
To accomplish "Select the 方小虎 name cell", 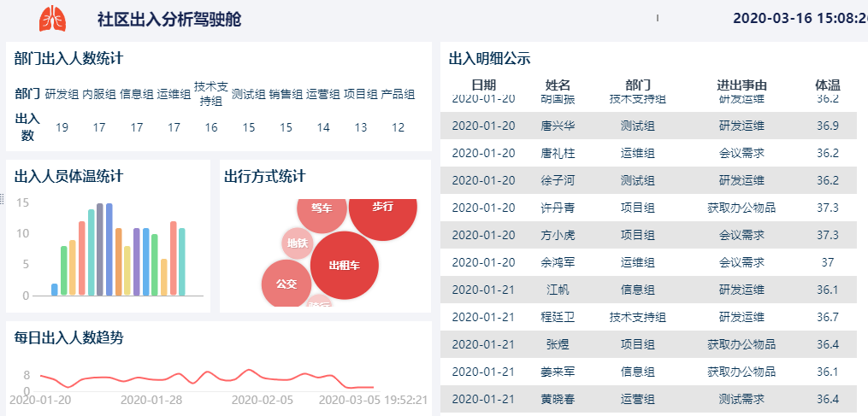I will (558, 235).
